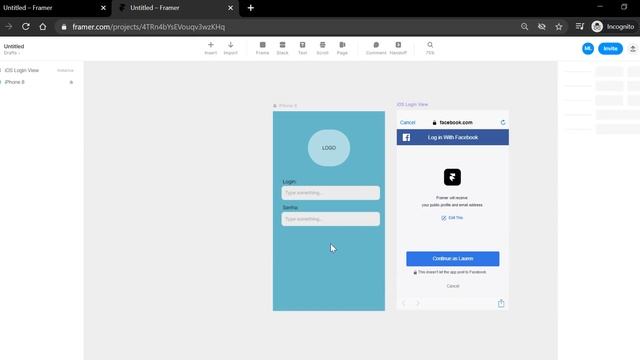Click the Senha input field
This screenshot has height=360, width=640.
[331, 219]
